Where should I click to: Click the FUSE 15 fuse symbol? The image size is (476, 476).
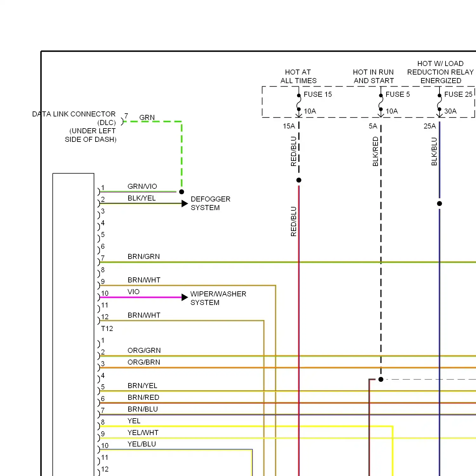(x=299, y=102)
